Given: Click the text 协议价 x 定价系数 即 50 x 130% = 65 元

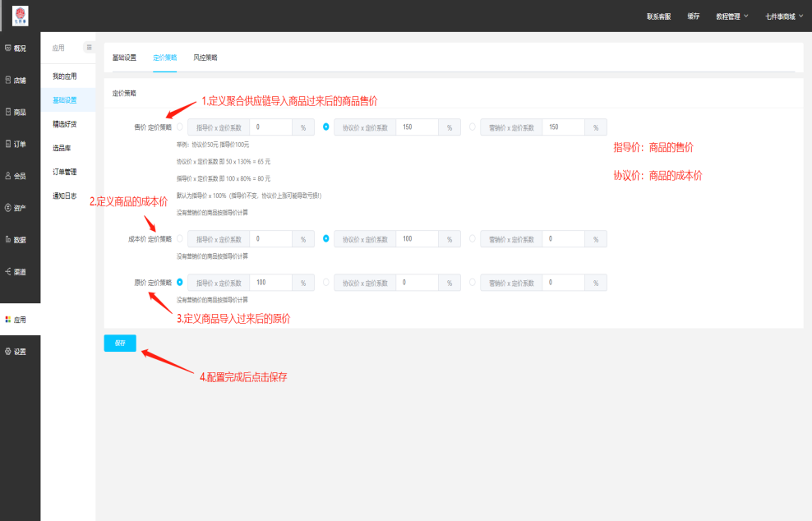Looking at the screenshot, I should pyautogui.click(x=224, y=162).
